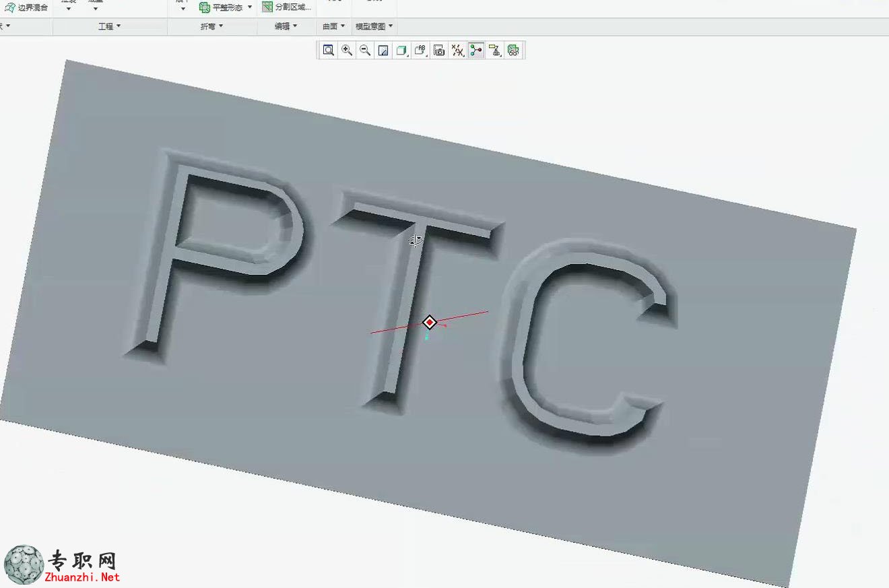Click the spin center marker on model
This screenshot has height=588, width=889.
[430, 323]
